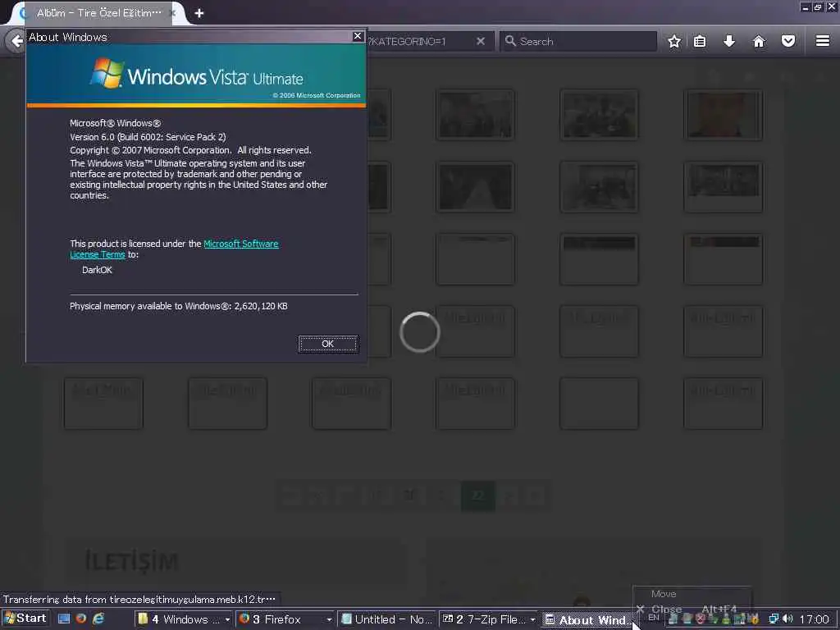Viewport: 840px width, 630px height.
Task: Switch to Untitled - Notepad taskbar button
Action: 386,619
